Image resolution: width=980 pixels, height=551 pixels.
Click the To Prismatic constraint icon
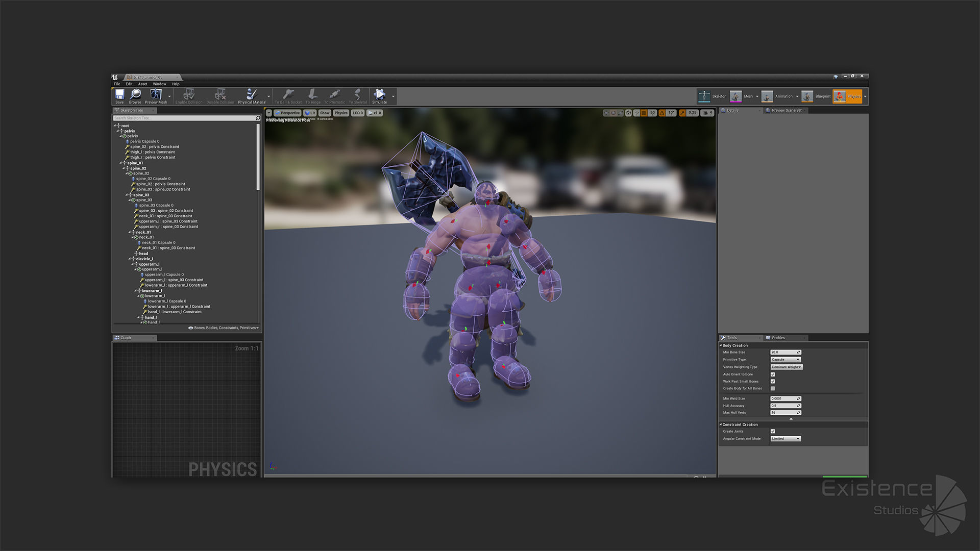pyautogui.click(x=334, y=94)
